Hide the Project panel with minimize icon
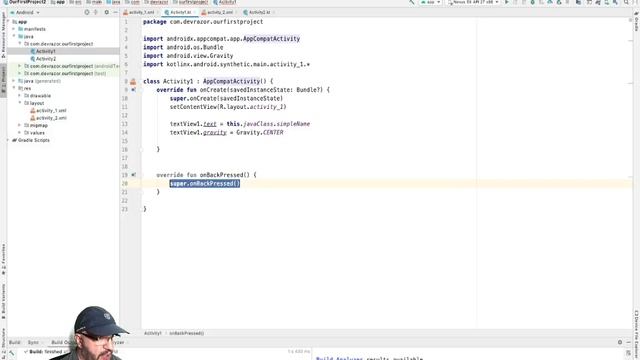This screenshot has width=640, height=360. coord(115,12)
